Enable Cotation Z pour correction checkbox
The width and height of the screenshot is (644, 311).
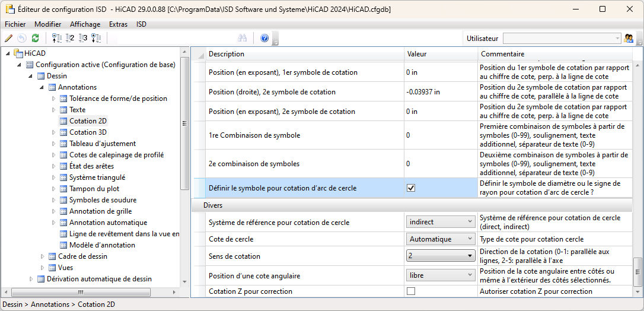(x=411, y=291)
